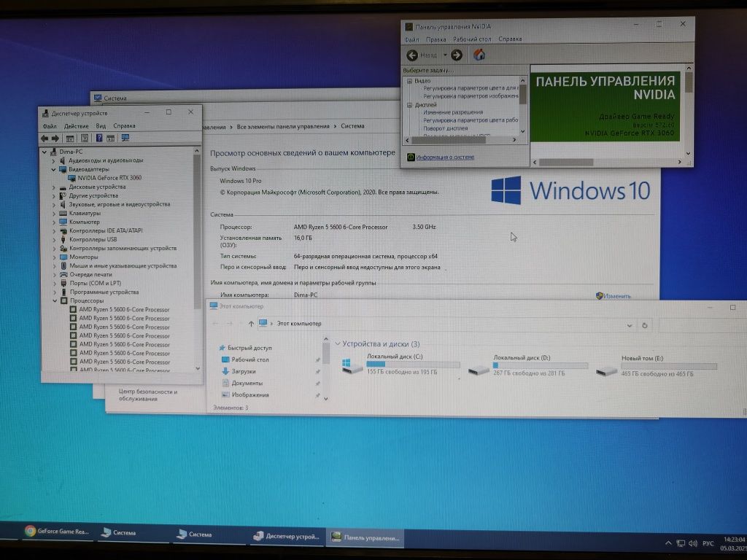
Task: Expand Дисковые устройства node
Action: (54, 187)
